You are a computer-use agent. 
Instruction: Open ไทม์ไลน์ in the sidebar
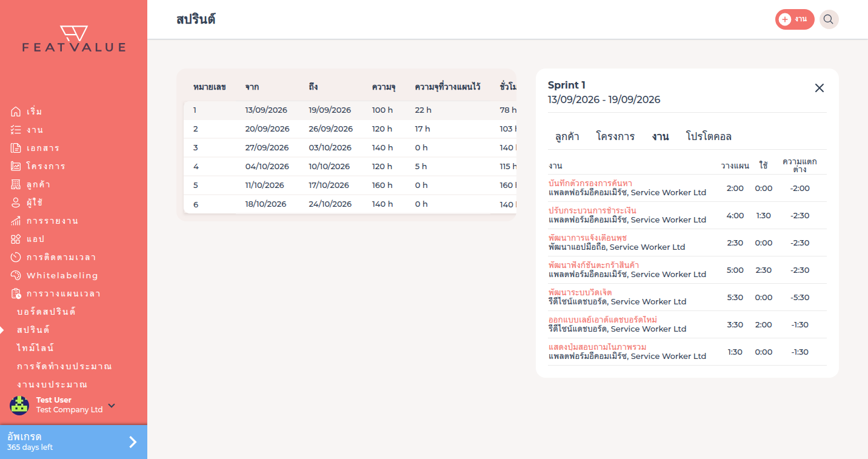35,348
